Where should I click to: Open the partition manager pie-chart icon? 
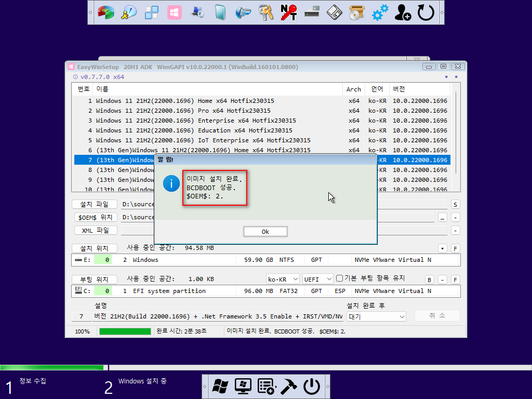pos(106,12)
